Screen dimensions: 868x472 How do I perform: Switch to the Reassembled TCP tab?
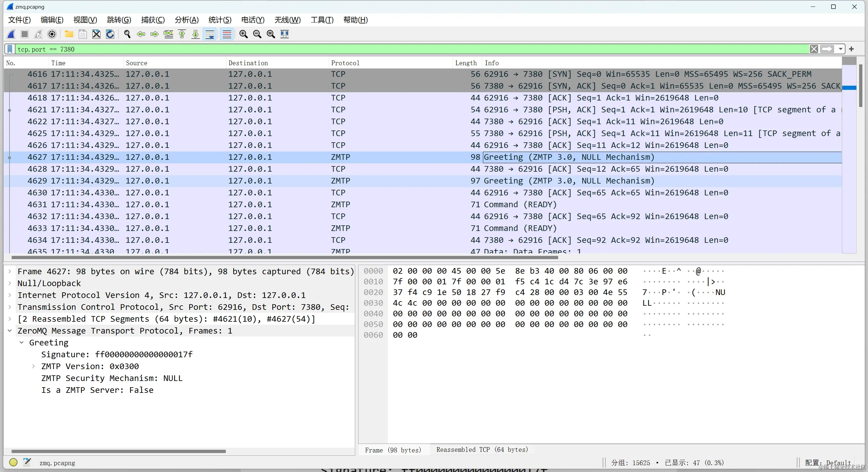click(x=483, y=450)
